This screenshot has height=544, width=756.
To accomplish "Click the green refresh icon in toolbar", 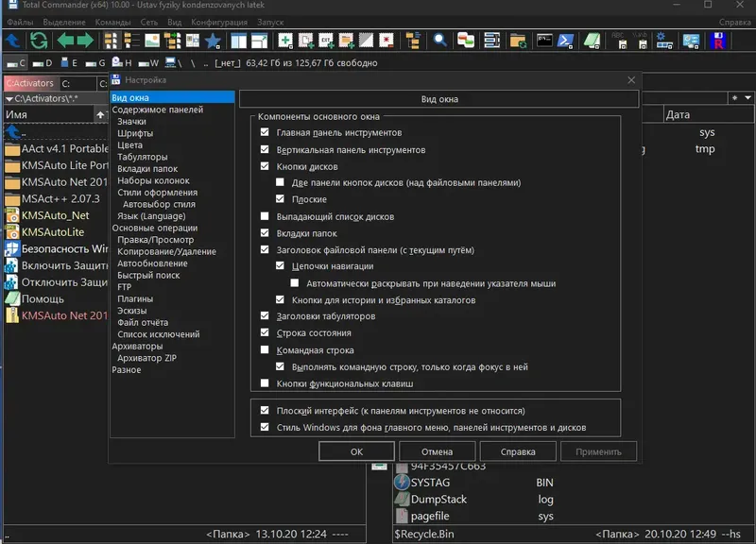I will (39, 41).
